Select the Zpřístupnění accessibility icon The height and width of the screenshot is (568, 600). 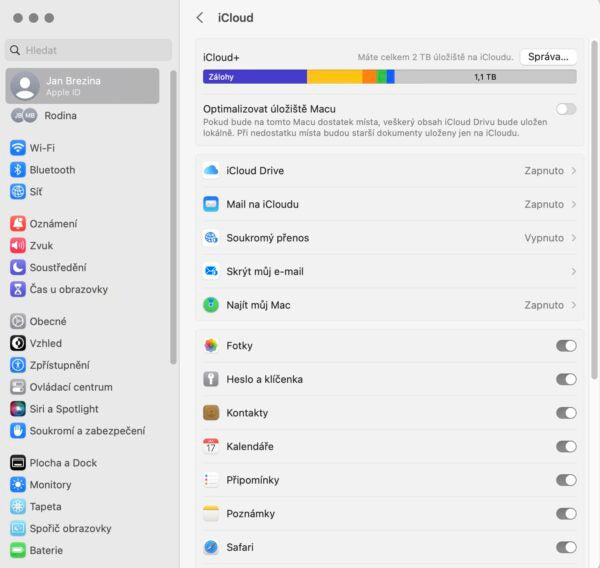click(18, 365)
